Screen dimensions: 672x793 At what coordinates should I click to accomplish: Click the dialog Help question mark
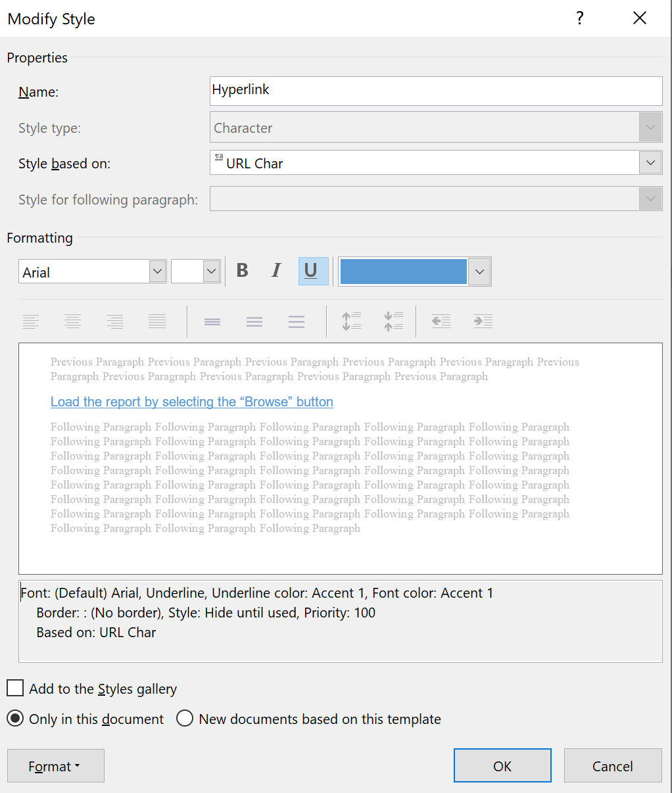pos(579,18)
